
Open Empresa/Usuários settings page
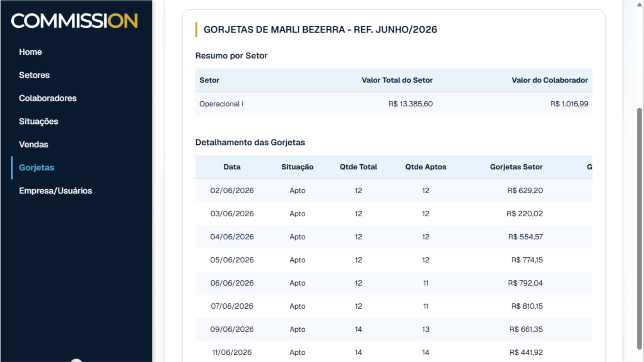click(x=56, y=190)
